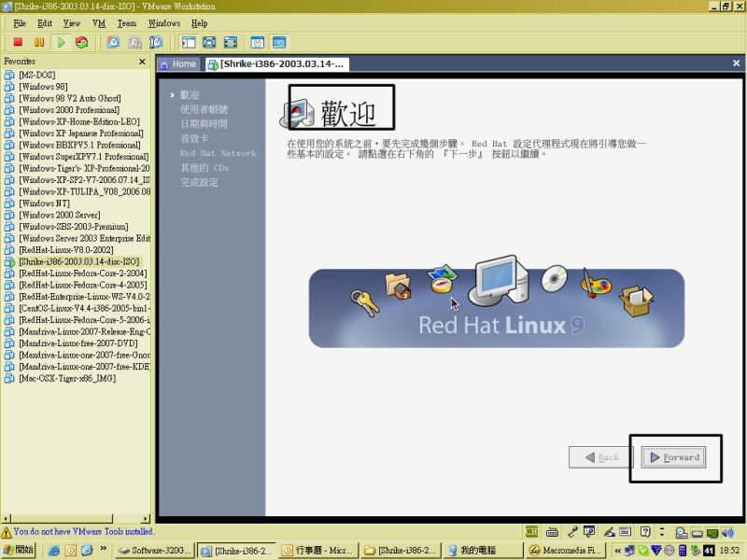This screenshot has width=747, height=560.
Task: Click the Windows Start button
Action: tap(18, 550)
